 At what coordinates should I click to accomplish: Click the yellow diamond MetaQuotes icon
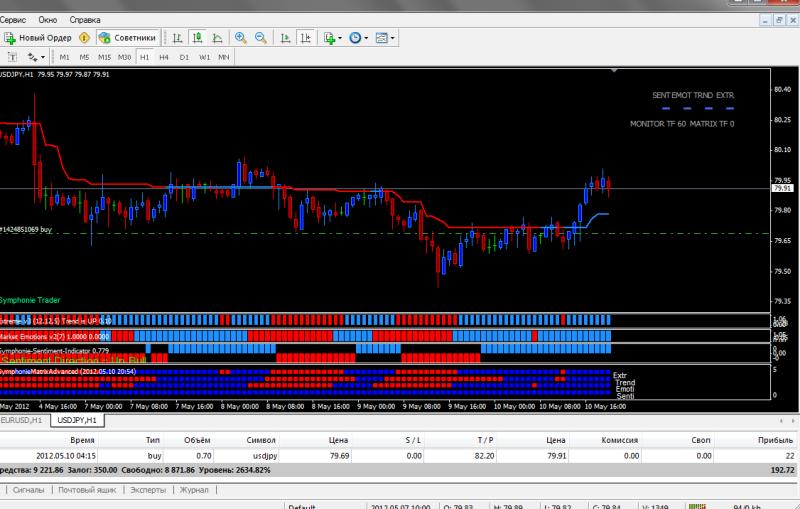coord(84,38)
